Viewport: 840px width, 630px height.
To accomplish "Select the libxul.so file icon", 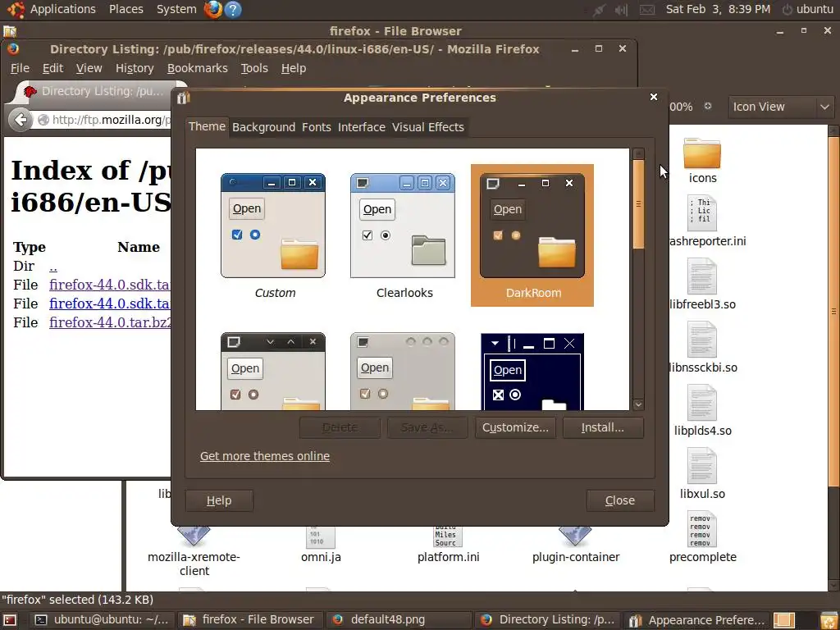I will tap(702, 473).
